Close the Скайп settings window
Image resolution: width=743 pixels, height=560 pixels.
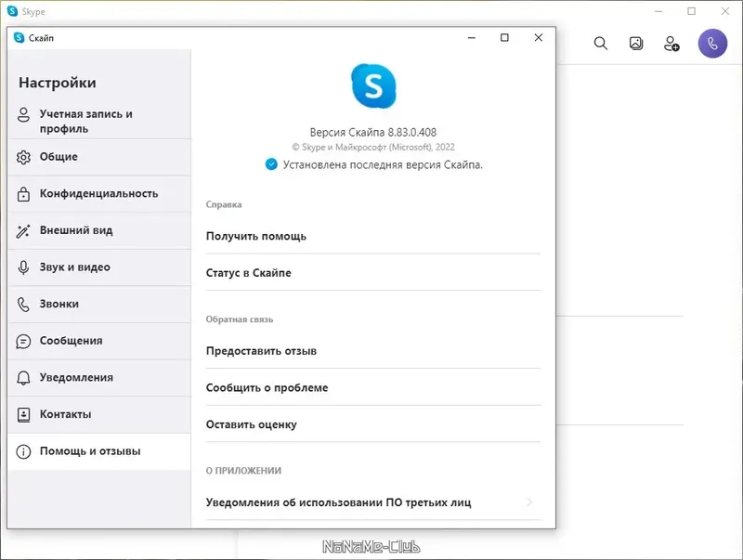click(x=539, y=38)
